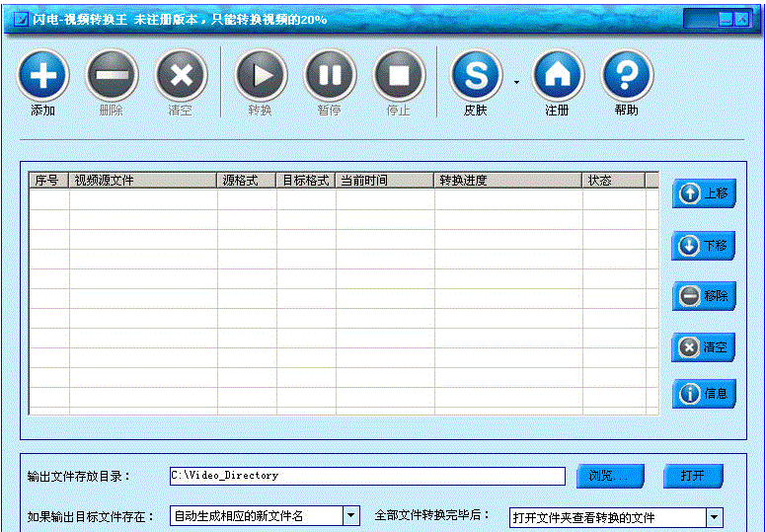Expand the 打开文件夹查看转换的文件 dropdown
Screen dimensions: 766x532
coord(714,517)
